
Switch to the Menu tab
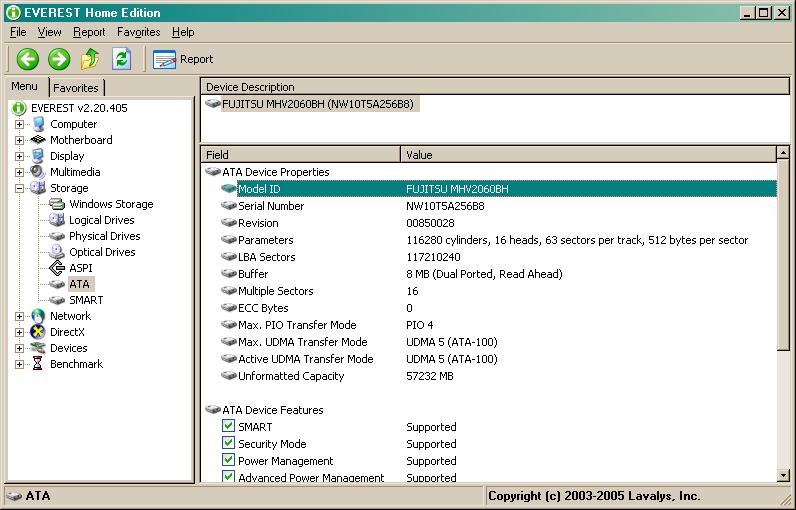click(25, 86)
